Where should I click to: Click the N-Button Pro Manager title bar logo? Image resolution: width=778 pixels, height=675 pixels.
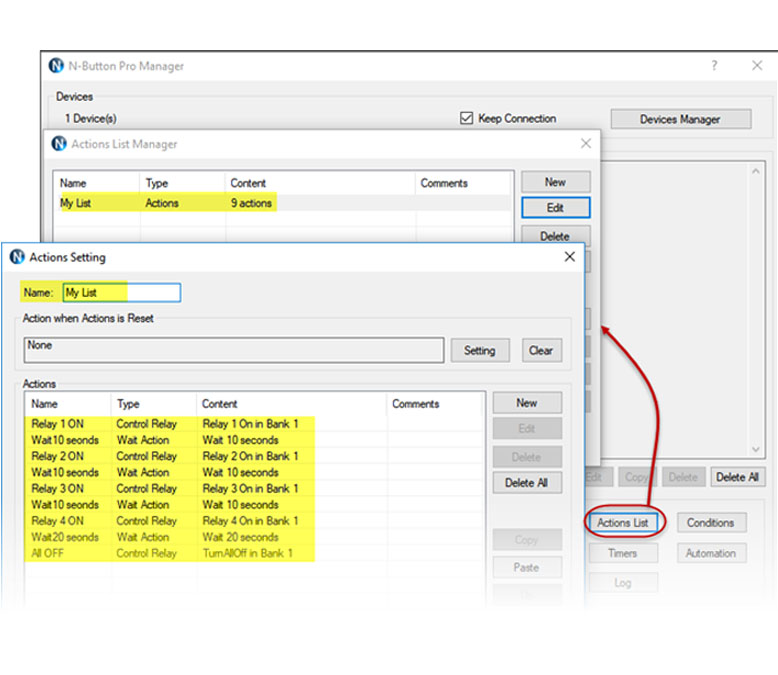pyautogui.click(x=56, y=66)
